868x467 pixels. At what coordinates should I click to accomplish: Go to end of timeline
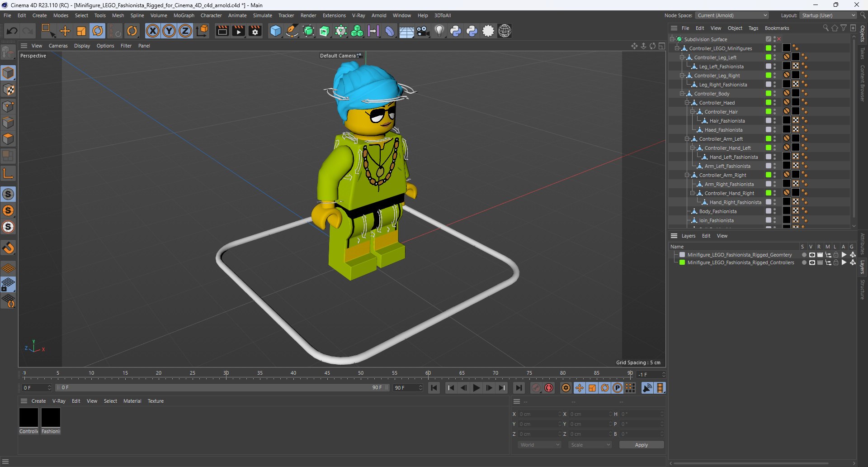click(x=519, y=388)
